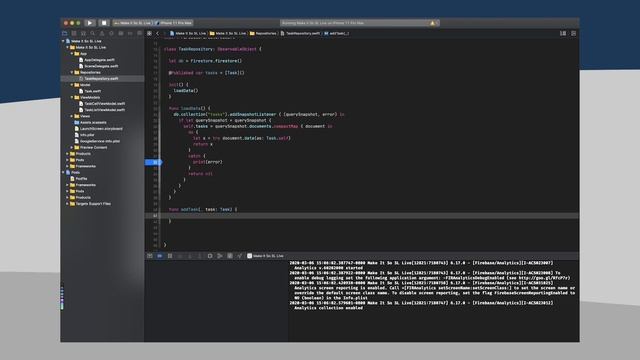Open the related items grid menu
This screenshot has width=640, height=360.
tap(149, 33)
